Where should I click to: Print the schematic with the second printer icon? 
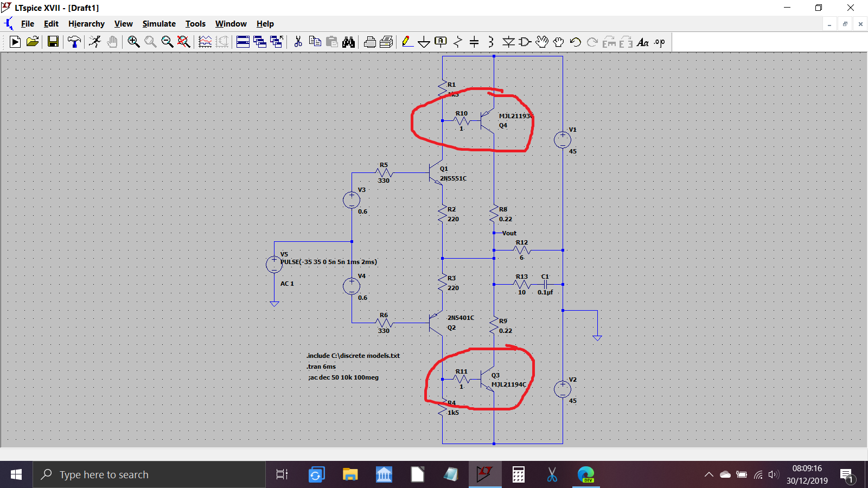(386, 42)
